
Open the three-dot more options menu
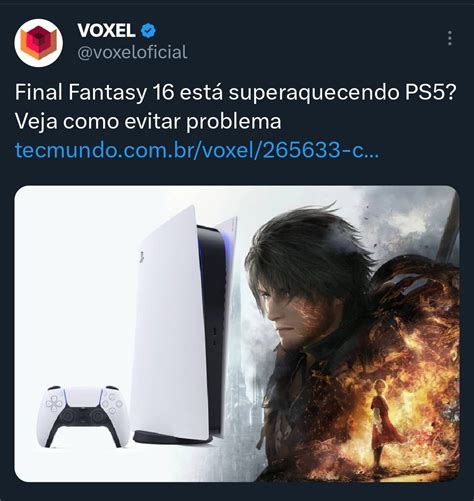tap(450, 38)
